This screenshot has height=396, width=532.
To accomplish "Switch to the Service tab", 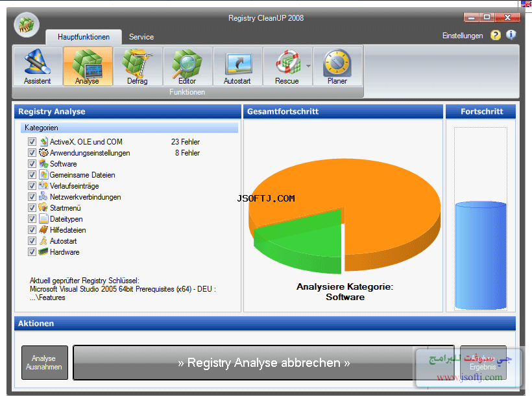I will tap(141, 37).
